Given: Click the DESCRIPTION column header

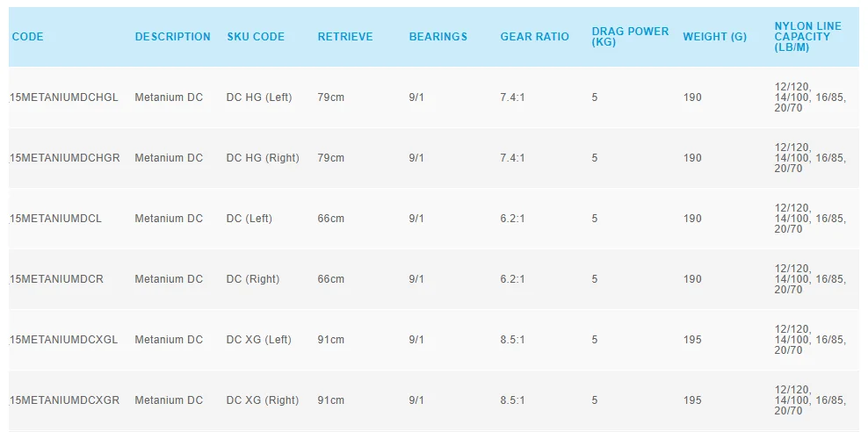Looking at the screenshot, I should coord(172,37).
